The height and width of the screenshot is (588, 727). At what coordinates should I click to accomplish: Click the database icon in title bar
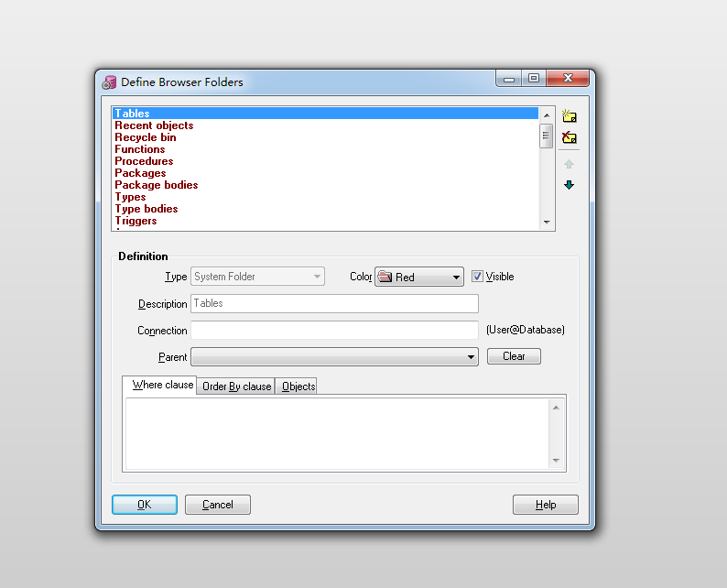(x=109, y=82)
